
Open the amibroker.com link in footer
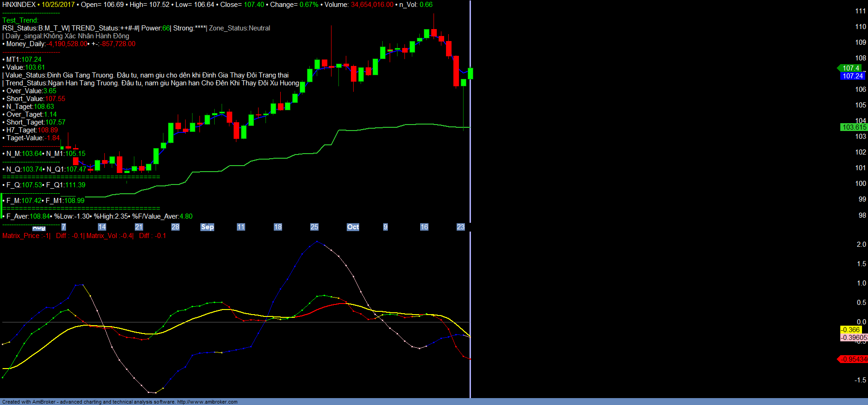click(207, 402)
